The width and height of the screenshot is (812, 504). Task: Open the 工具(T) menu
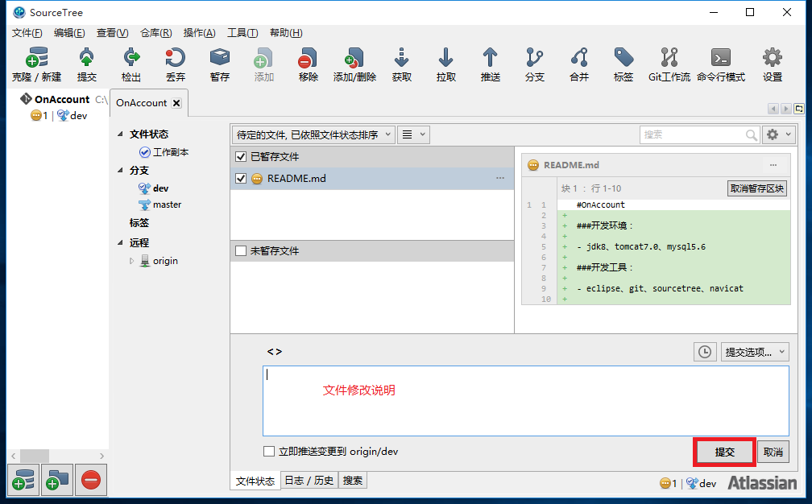pos(243,33)
